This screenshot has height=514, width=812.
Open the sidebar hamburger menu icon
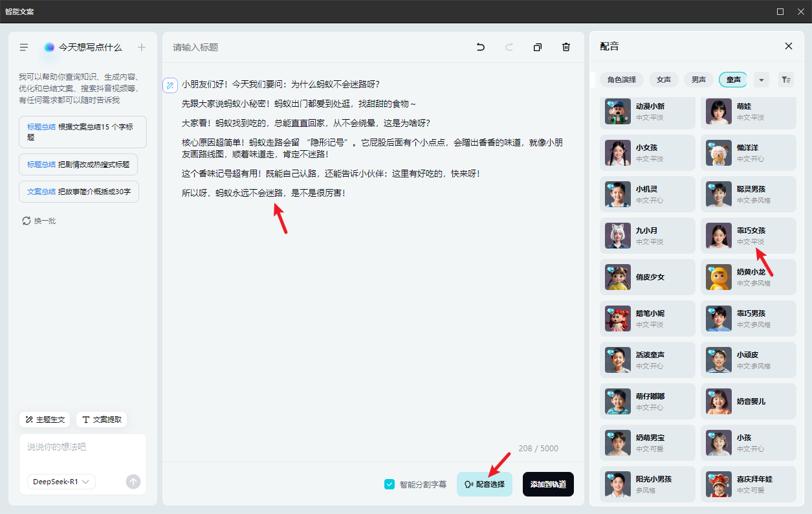point(24,47)
